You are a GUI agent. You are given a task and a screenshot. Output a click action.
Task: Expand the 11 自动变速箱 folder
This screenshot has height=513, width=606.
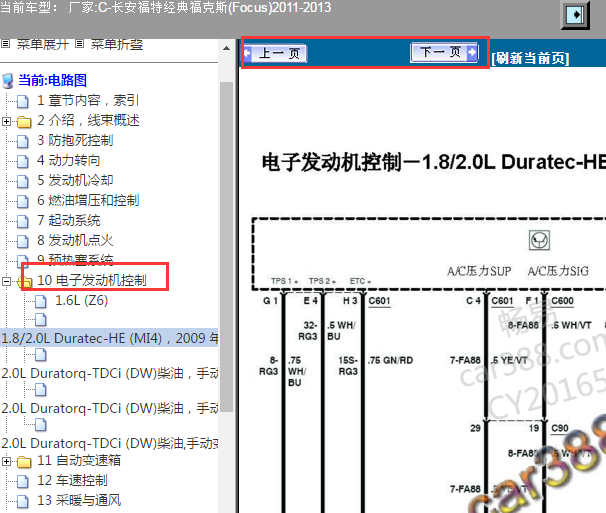pyautogui.click(x=6, y=462)
